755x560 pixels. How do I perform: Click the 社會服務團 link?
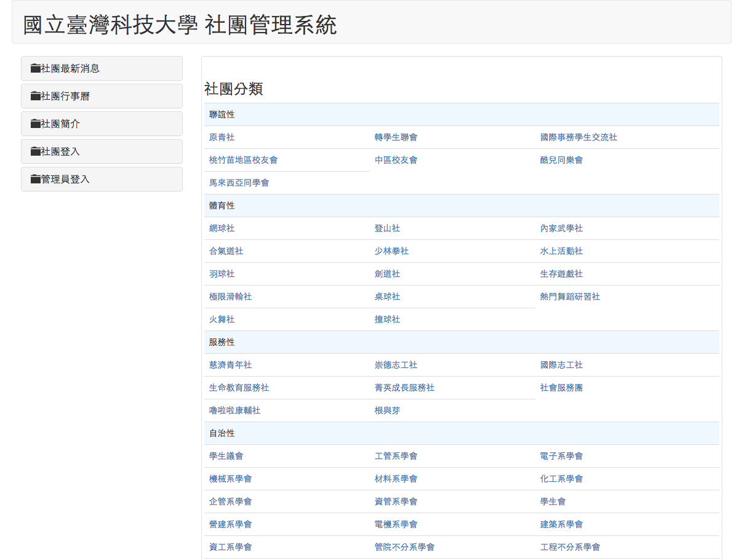[561, 388]
